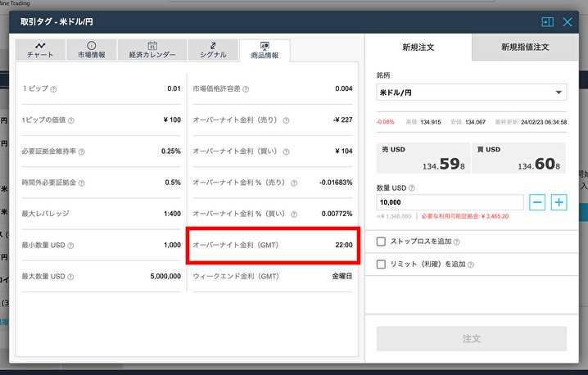This screenshot has height=375, width=588.
Task: Open the チャート tab
Action: (40, 50)
